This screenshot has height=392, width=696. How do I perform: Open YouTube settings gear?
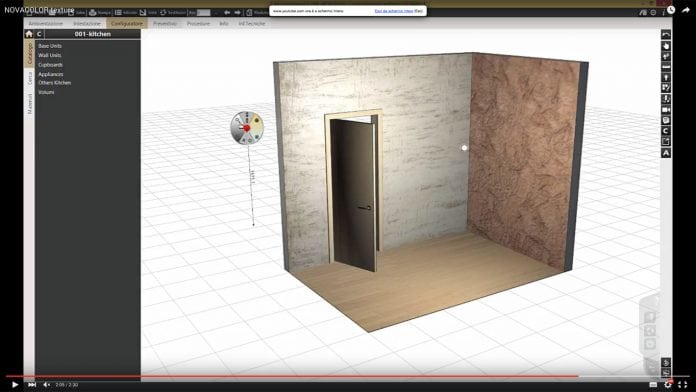[x=668, y=384]
